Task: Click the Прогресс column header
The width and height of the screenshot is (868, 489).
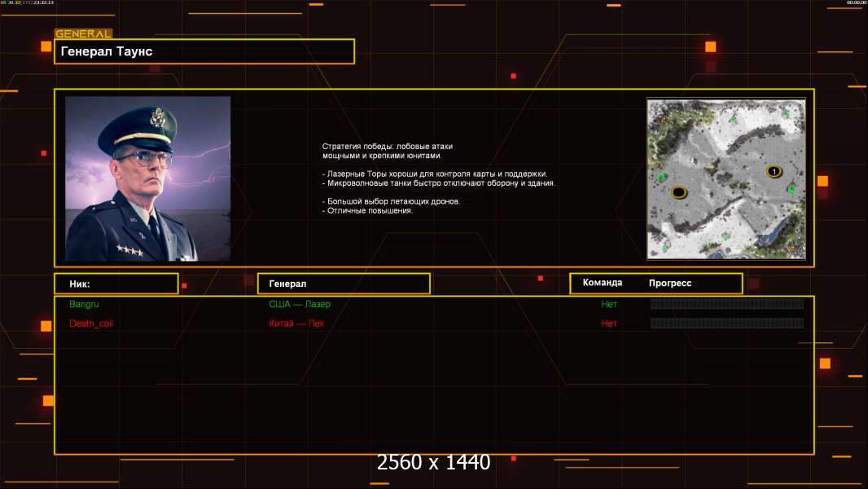Action: [670, 283]
